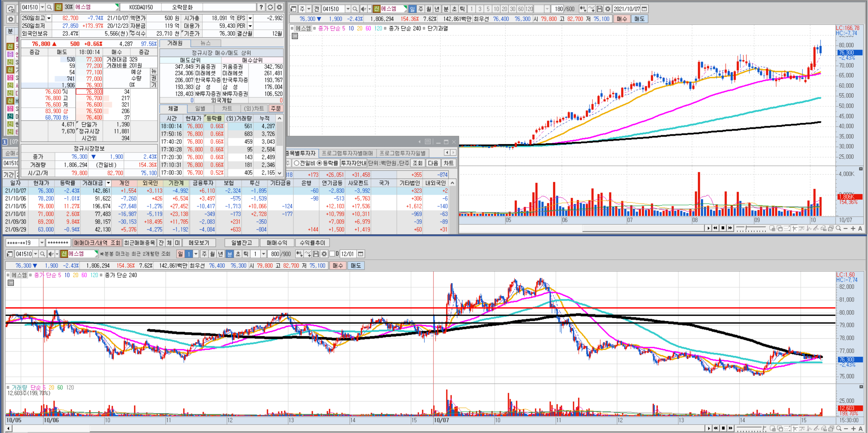Open the PER dropdown arrow
Viewport: 868px width, 433px height.
pos(250,26)
